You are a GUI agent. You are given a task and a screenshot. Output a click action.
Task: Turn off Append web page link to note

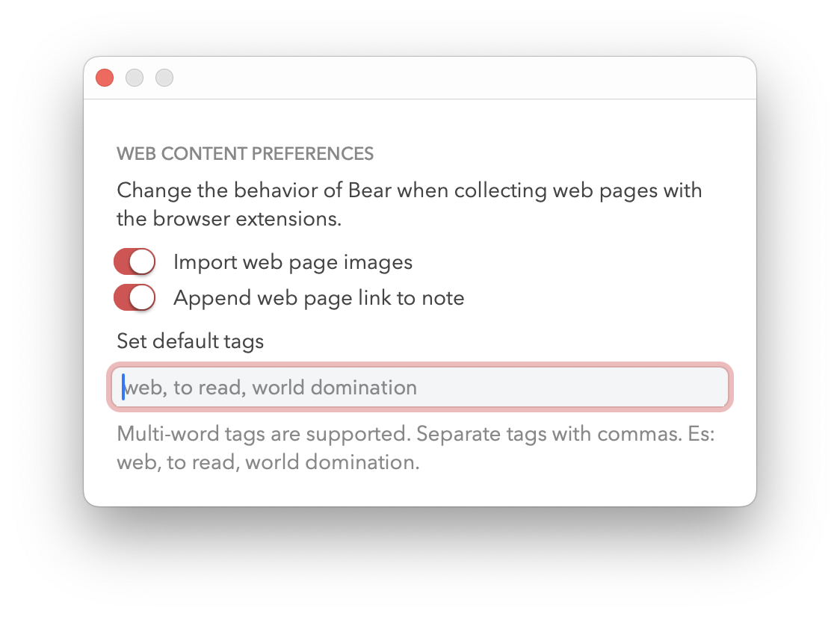135,298
